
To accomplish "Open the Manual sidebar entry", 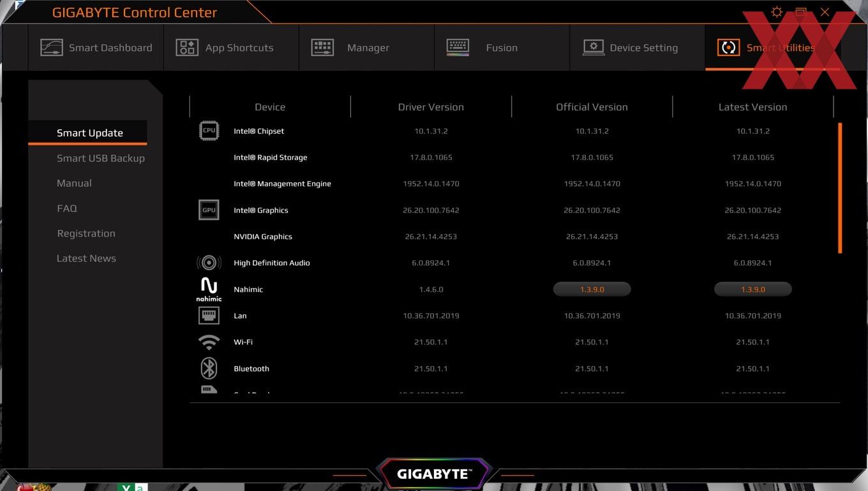I will 74,183.
